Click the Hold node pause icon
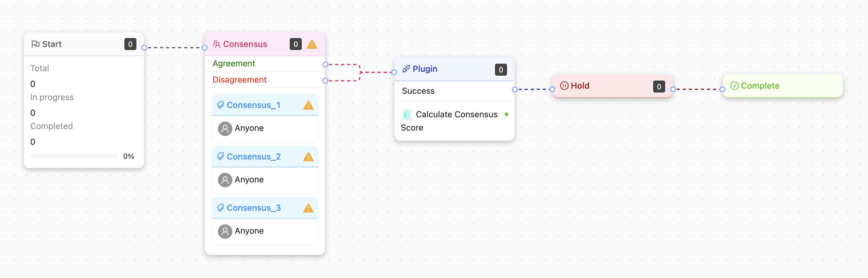This screenshot has height=278, width=868. click(564, 86)
